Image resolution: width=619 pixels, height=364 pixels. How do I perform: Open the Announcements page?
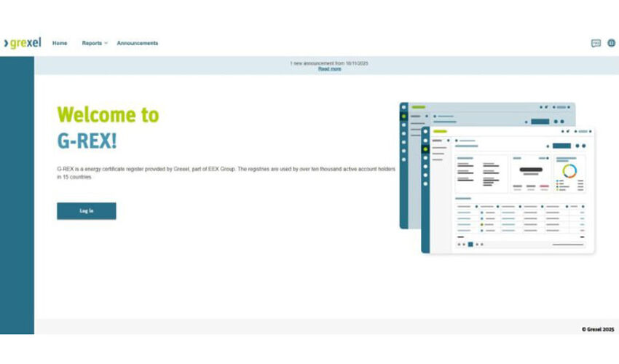137,44
